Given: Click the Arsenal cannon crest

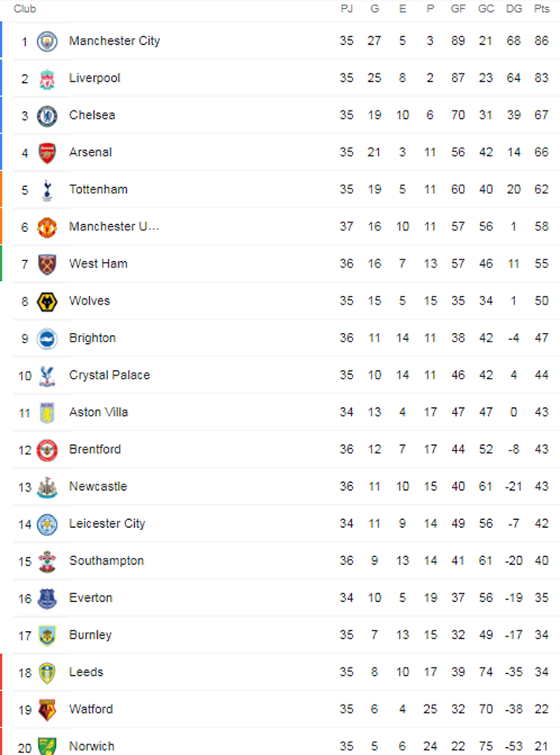Looking at the screenshot, I should point(47,152).
